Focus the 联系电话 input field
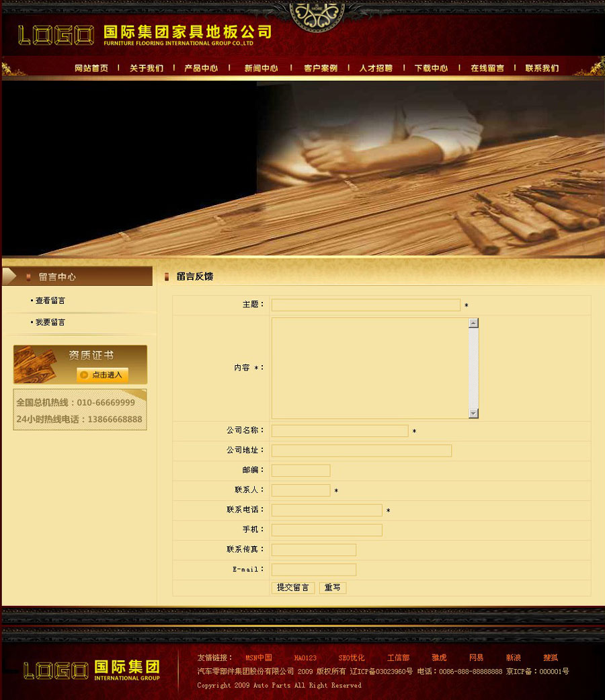Screen dimensions: 605x700 click(x=327, y=510)
